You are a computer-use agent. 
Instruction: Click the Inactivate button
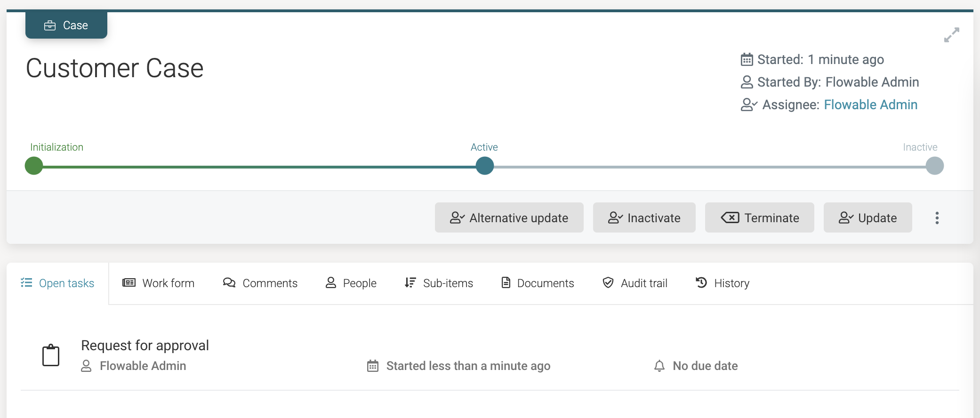643,217
